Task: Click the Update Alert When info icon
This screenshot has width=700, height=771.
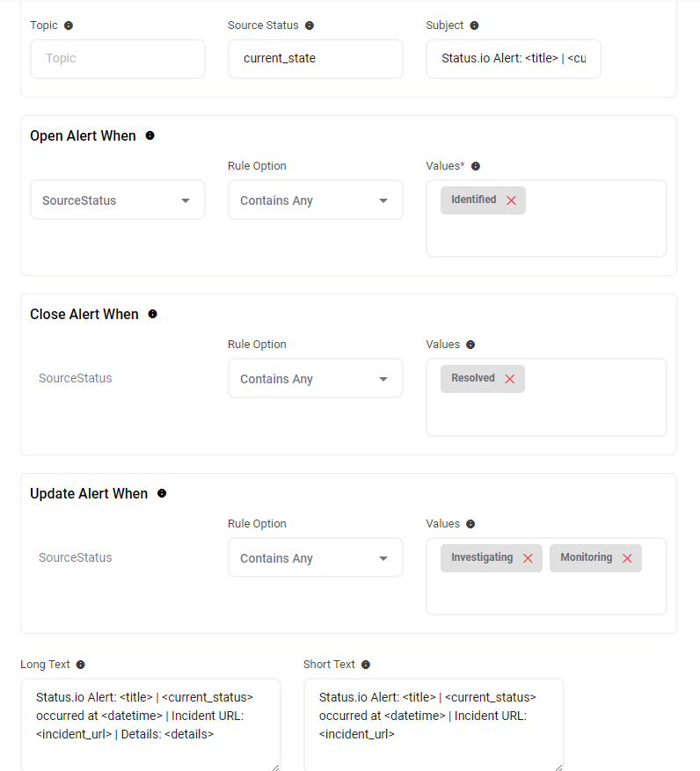Action: click(x=161, y=493)
